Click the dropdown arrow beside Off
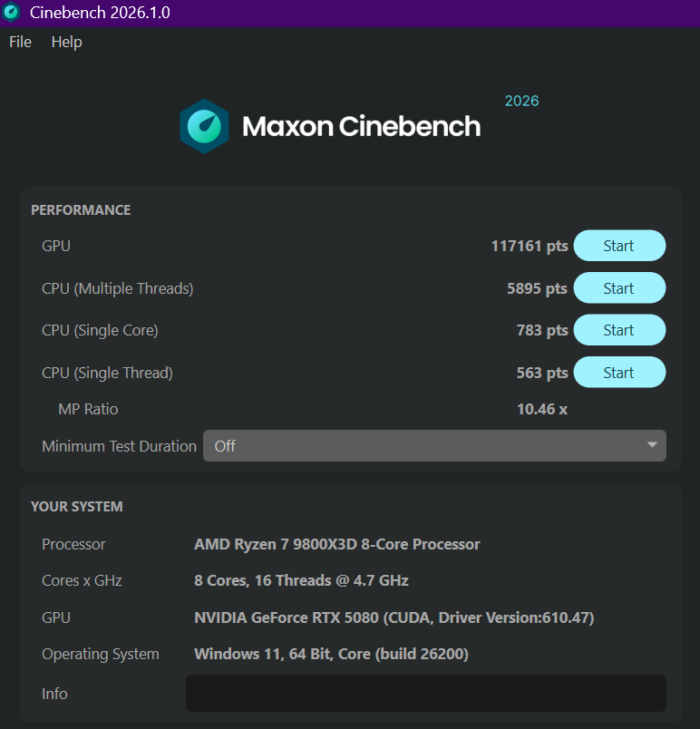This screenshot has width=700, height=729. pos(652,445)
